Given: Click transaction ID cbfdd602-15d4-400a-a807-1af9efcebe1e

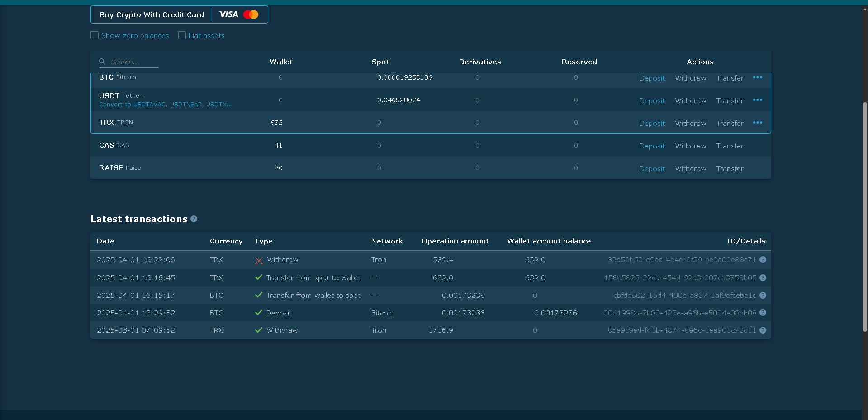Looking at the screenshot, I should (685, 295).
